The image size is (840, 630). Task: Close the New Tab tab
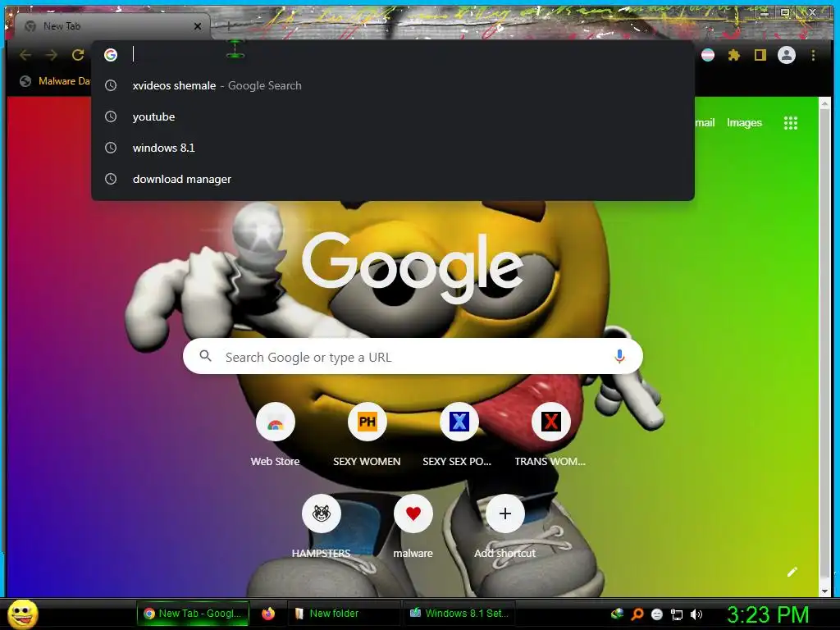(x=198, y=26)
